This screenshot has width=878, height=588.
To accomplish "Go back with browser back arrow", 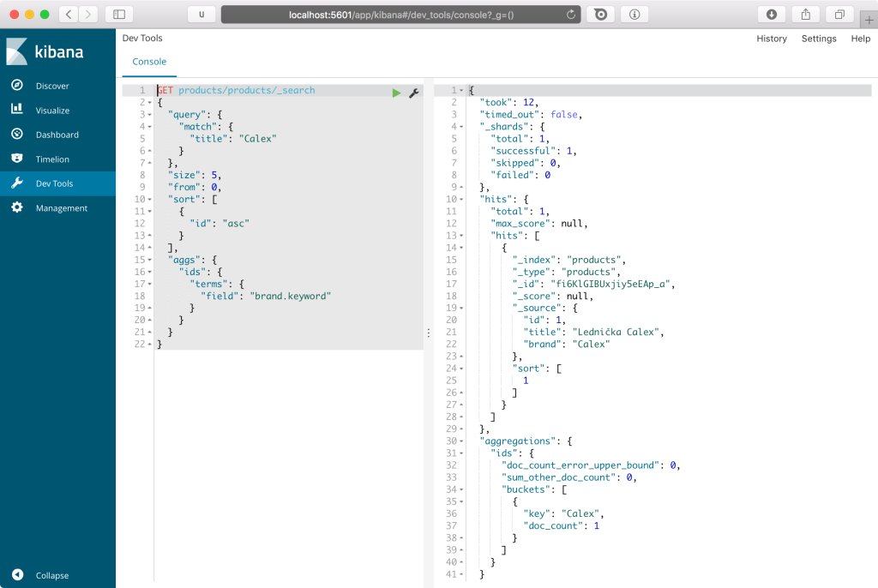I will 69,15.
